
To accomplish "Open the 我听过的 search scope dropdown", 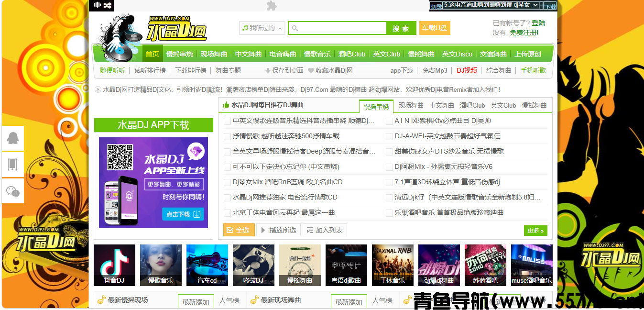I will tap(262, 28).
